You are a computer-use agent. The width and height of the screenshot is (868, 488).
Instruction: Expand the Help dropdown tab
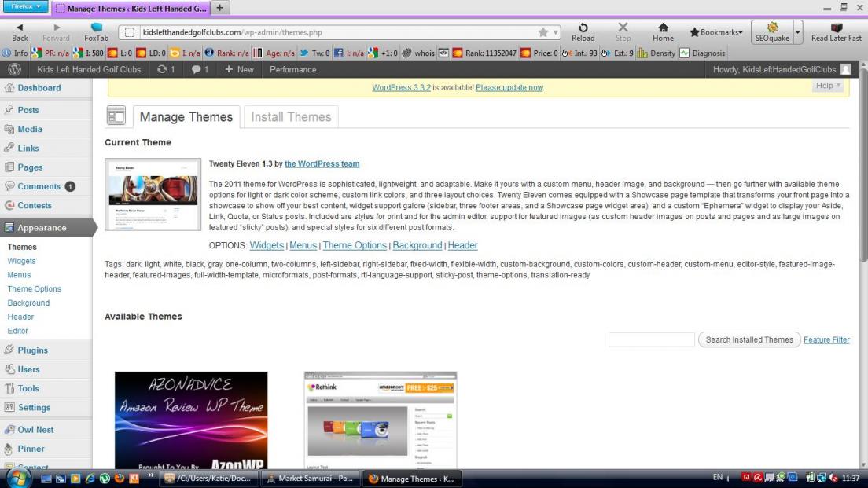[828, 86]
